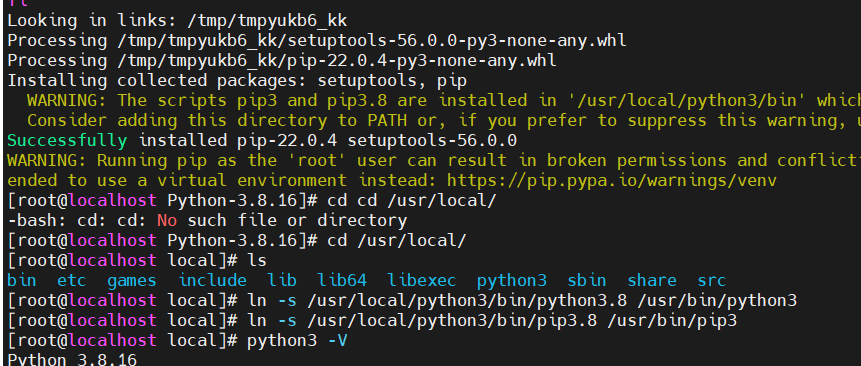Image resolution: width=861 pixels, height=366 pixels.
Task: Select the 'lib64' directory name
Action: tap(342, 280)
